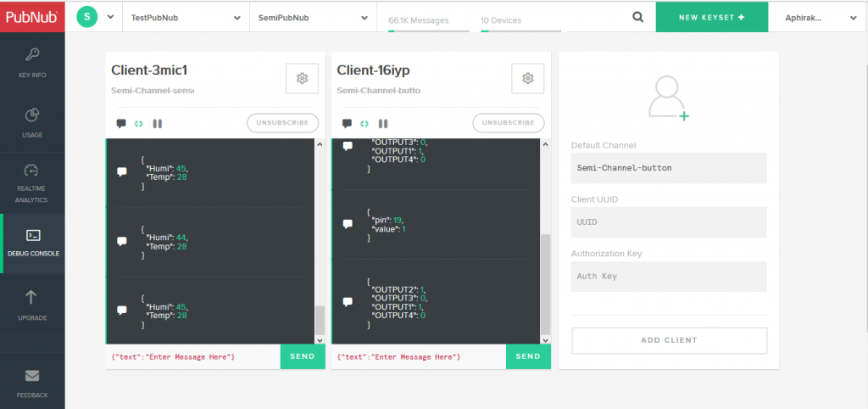The image size is (868, 409).
Task: Unsubscribe Client-16iyp from its channel
Action: coord(509,123)
